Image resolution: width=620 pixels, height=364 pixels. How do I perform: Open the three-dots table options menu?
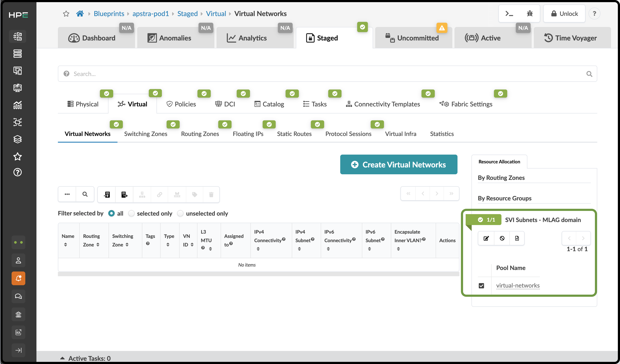point(67,194)
